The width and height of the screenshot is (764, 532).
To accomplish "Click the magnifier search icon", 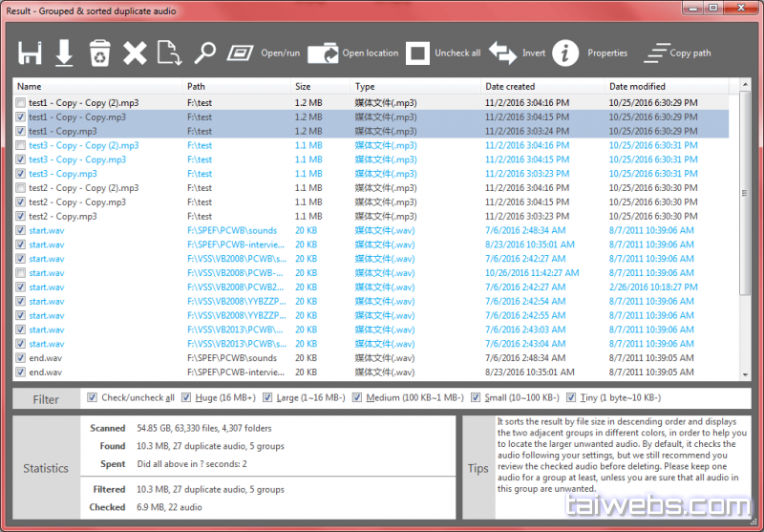I will coord(204,53).
